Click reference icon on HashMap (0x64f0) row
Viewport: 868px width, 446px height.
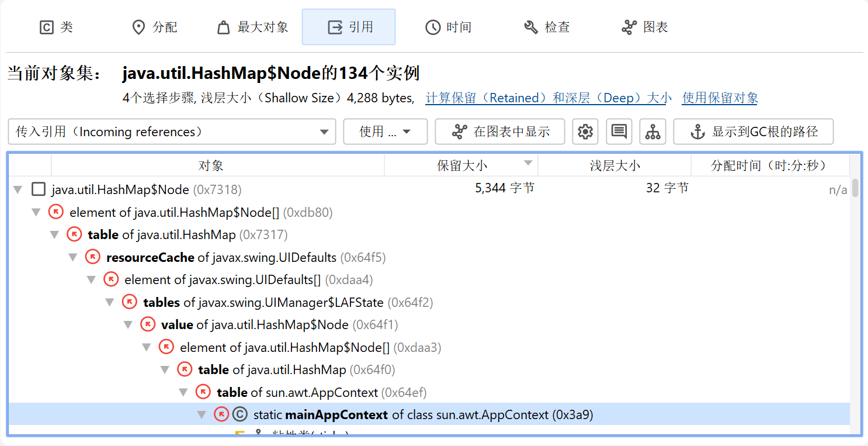pyautogui.click(x=185, y=369)
